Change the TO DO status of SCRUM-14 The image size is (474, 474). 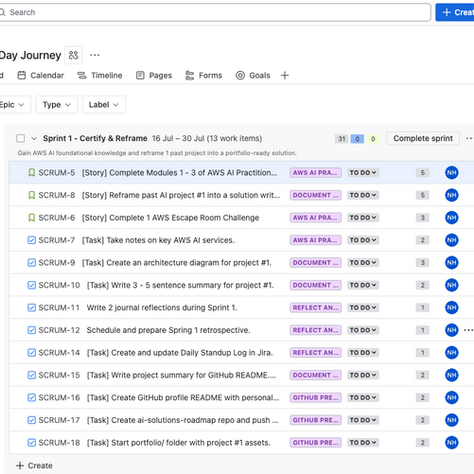(x=363, y=353)
